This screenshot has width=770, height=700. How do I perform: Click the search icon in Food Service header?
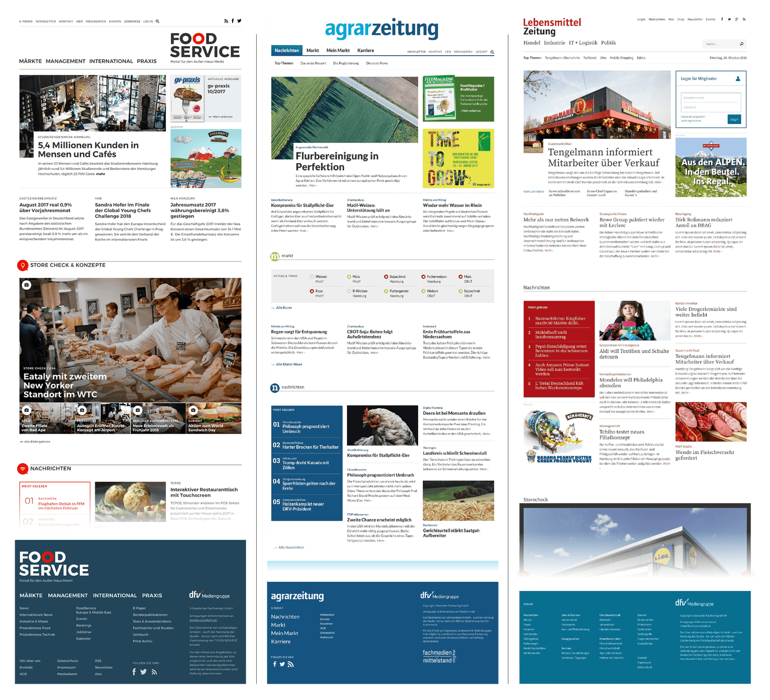[x=157, y=22]
